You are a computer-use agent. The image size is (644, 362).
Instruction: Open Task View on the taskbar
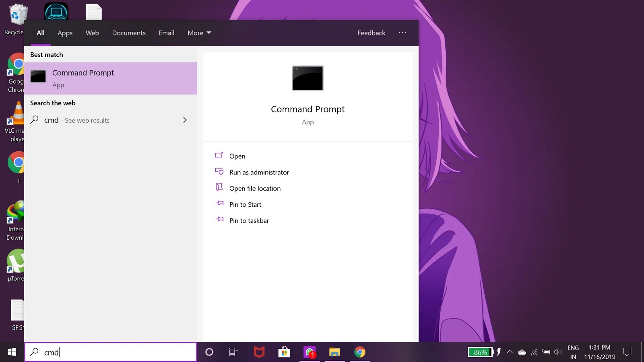coord(233,352)
